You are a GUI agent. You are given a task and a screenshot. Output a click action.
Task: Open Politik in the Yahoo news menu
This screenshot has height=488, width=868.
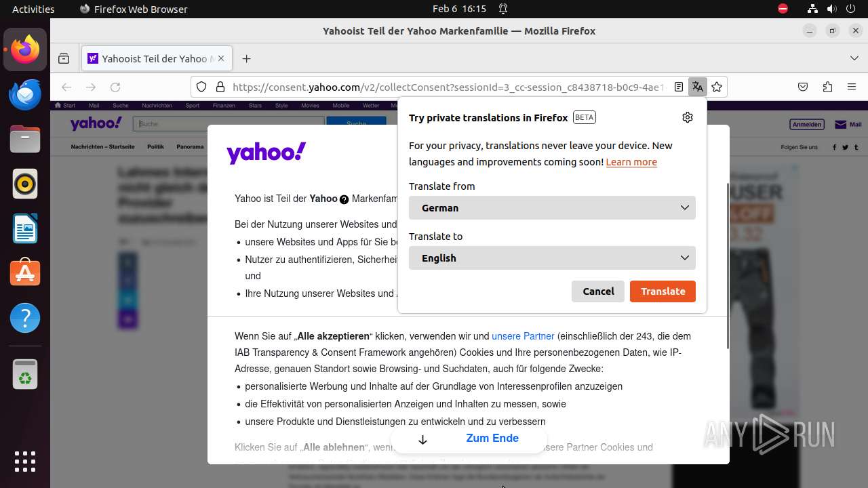[155, 147]
